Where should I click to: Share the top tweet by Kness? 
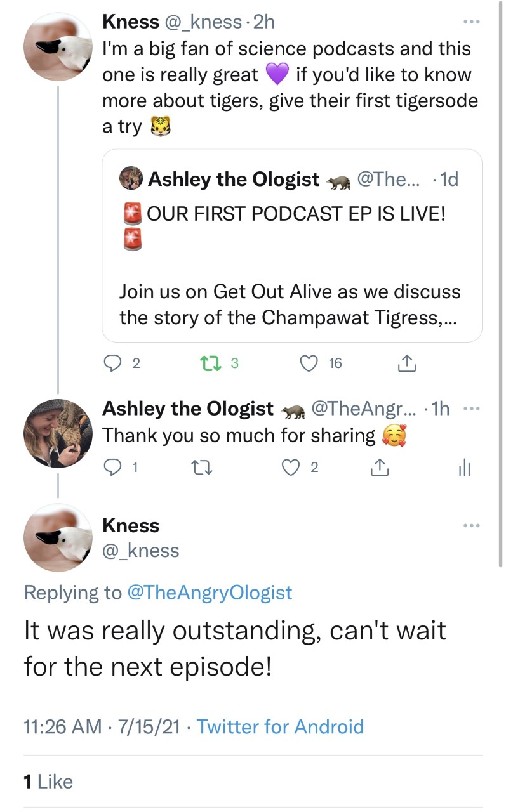[x=405, y=363]
